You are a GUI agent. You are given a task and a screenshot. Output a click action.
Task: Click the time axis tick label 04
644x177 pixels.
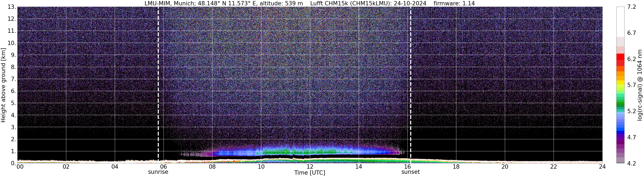point(115,167)
